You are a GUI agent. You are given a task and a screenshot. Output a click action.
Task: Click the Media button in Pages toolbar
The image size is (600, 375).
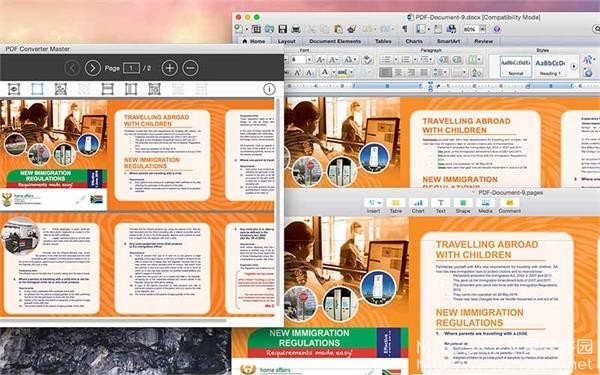point(485,205)
